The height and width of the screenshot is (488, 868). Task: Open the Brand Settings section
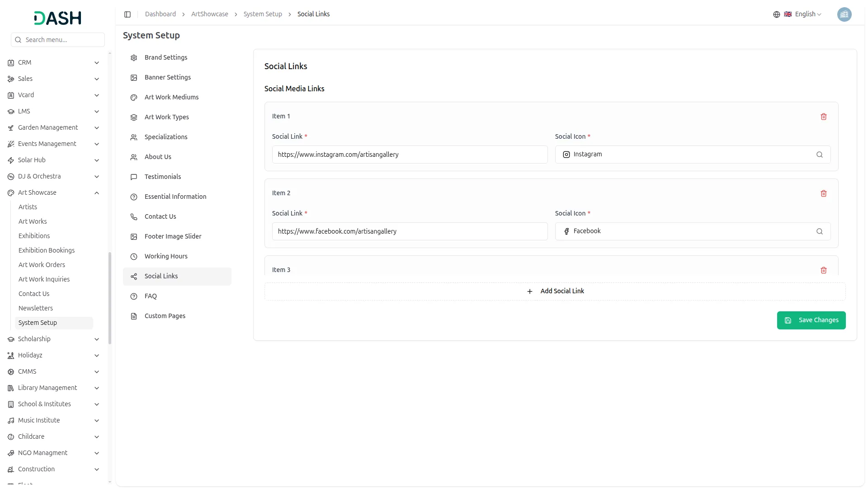pyautogui.click(x=166, y=57)
